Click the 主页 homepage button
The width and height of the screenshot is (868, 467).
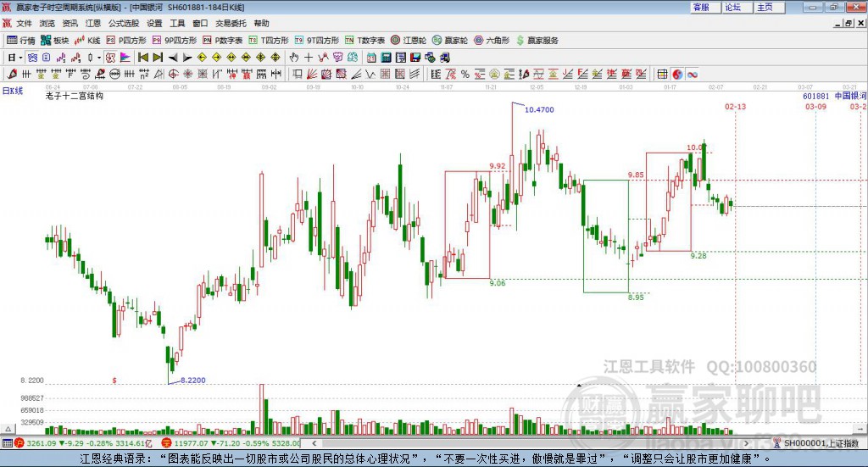click(x=770, y=7)
